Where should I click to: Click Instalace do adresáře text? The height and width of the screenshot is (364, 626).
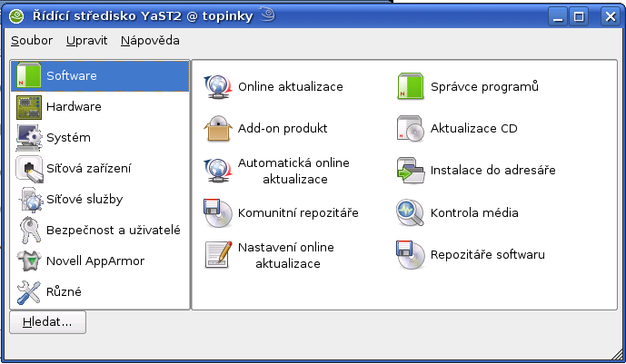(492, 171)
